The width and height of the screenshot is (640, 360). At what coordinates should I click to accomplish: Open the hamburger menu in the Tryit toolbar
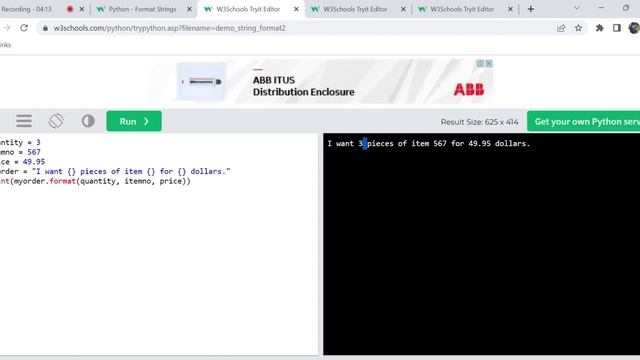[x=24, y=121]
